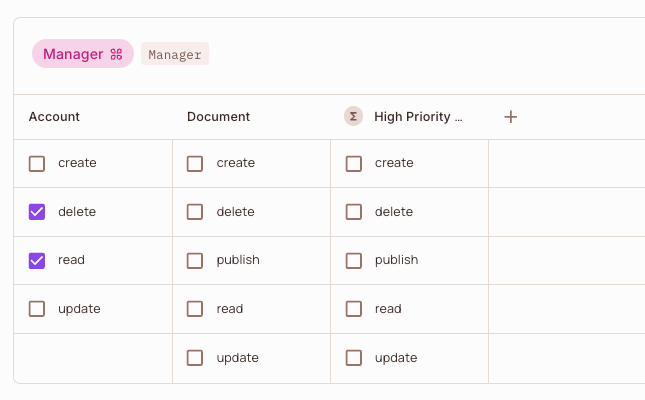The image size is (645, 400).
Task: Enable High Priority create checkbox
Action: (354, 164)
